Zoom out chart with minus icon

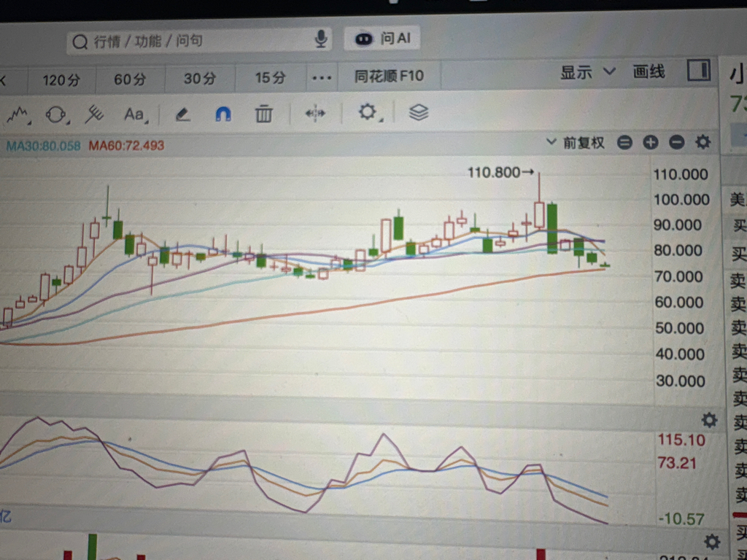click(676, 142)
